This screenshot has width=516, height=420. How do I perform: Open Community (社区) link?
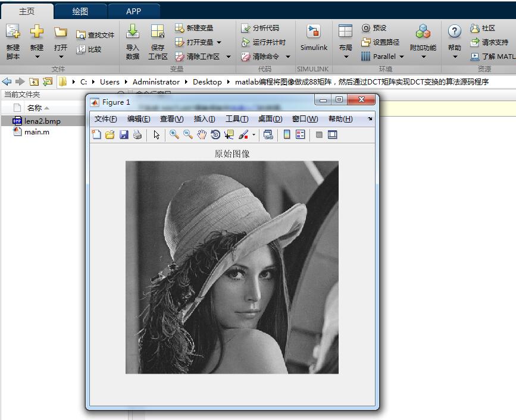[483, 28]
